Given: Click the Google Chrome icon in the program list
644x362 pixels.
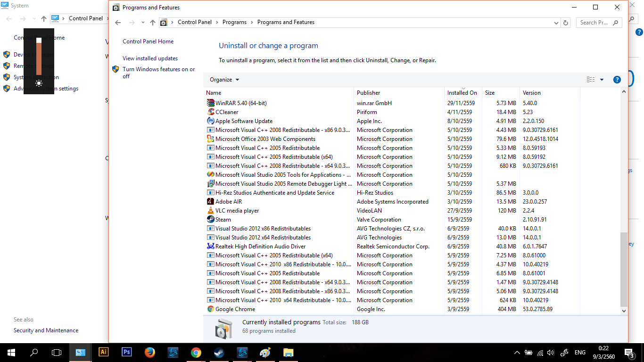Looking at the screenshot, I should click(x=211, y=309).
